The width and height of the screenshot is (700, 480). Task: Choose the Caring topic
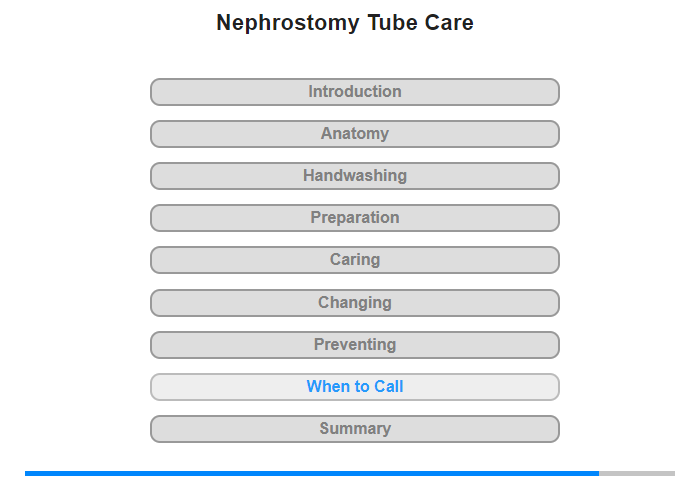[355, 260]
